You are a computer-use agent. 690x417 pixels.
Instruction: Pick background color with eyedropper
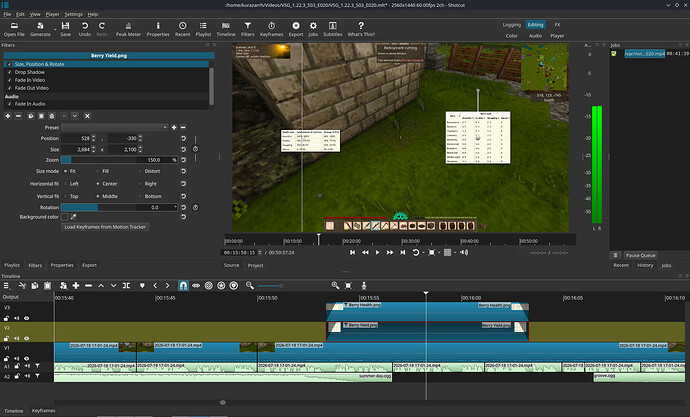73,217
